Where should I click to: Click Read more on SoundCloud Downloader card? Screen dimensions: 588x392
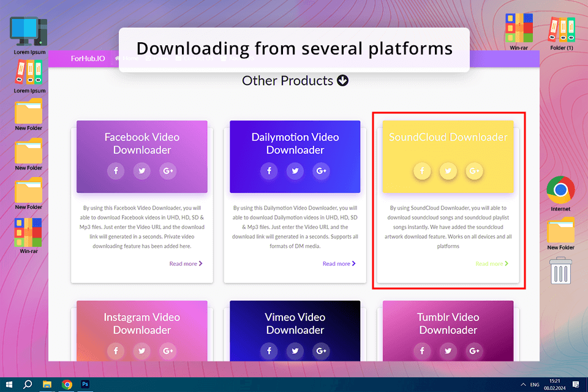click(x=492, y=264)
